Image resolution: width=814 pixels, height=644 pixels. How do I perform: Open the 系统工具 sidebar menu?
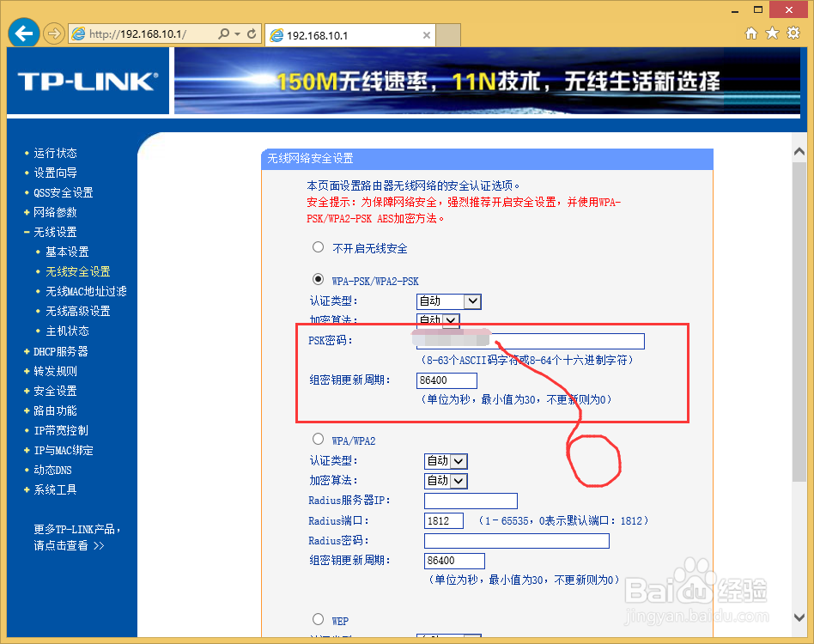tap(53, 489)
